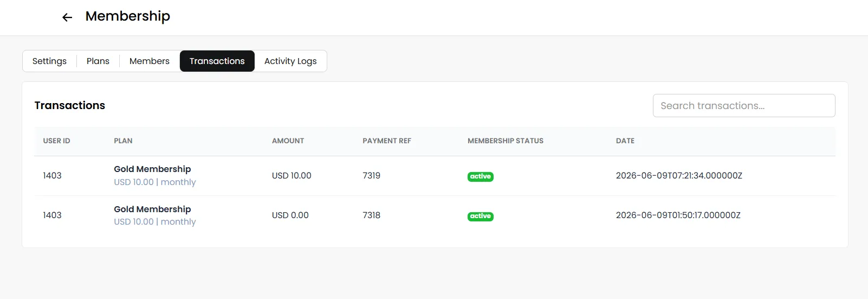Click USD 10.00 | monthly in 7319 row
The image size is (868, 299).
coord(155,182)
